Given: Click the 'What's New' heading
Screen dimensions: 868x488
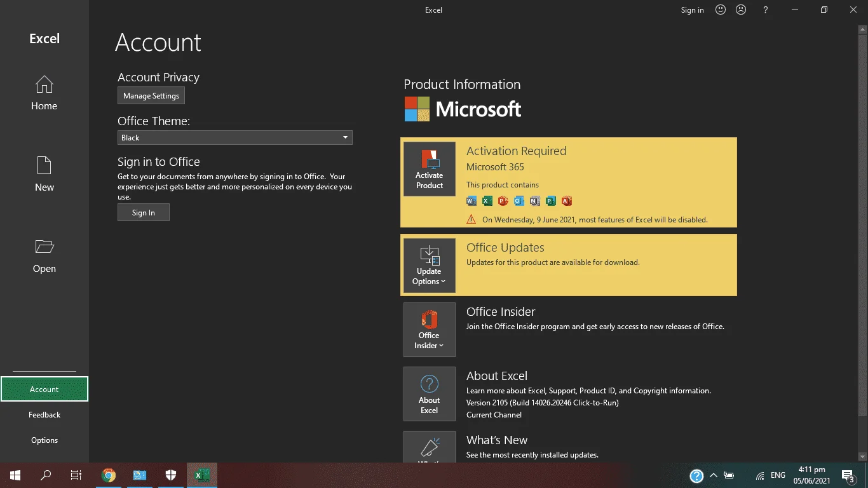Looking at the screenshot, I should 497,440.
